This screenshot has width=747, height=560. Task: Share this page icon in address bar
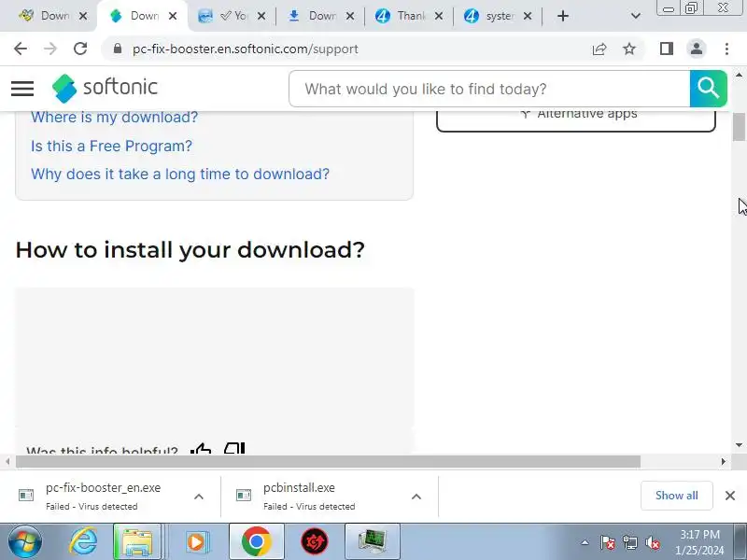599,49
